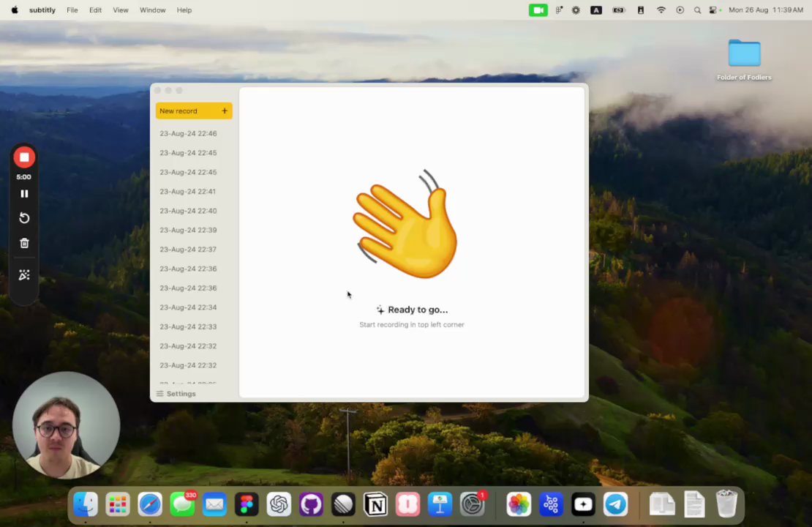
Task: Open the Wi-Fi menu
Action: click(x=661, y=10)
